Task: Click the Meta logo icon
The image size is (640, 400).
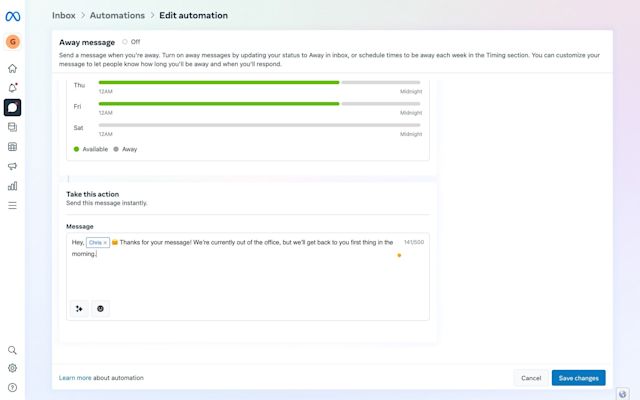Action: [x=12, y=14]
